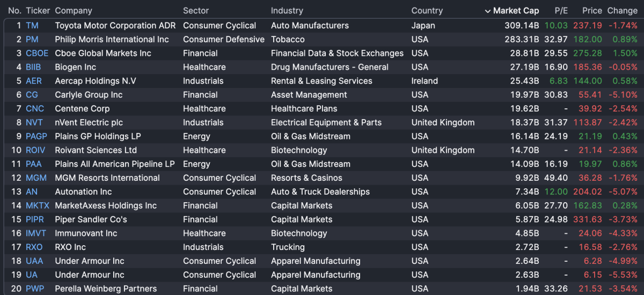Sort by the Sector column header
Screen dimensions: 644x295
[196, 11]
